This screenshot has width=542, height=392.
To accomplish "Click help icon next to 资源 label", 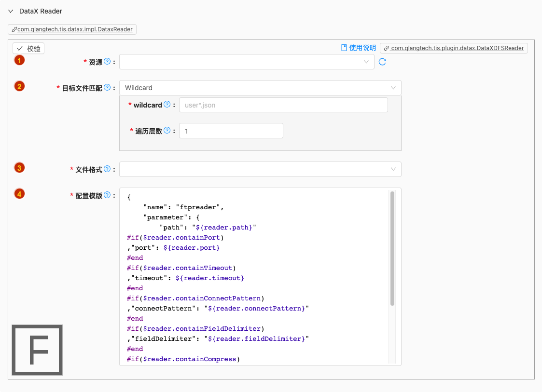I will coord(107,61).
